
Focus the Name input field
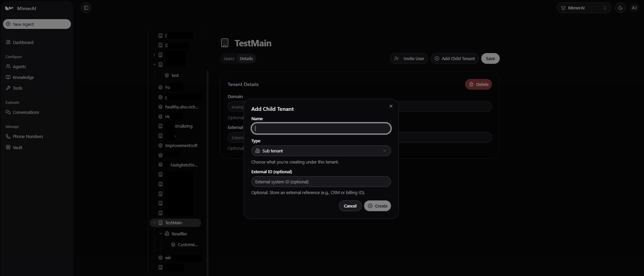(x=321, y=128)
